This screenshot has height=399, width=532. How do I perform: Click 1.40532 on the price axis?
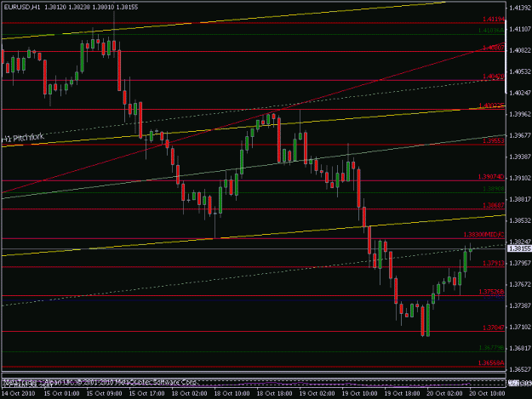(520, 71)
